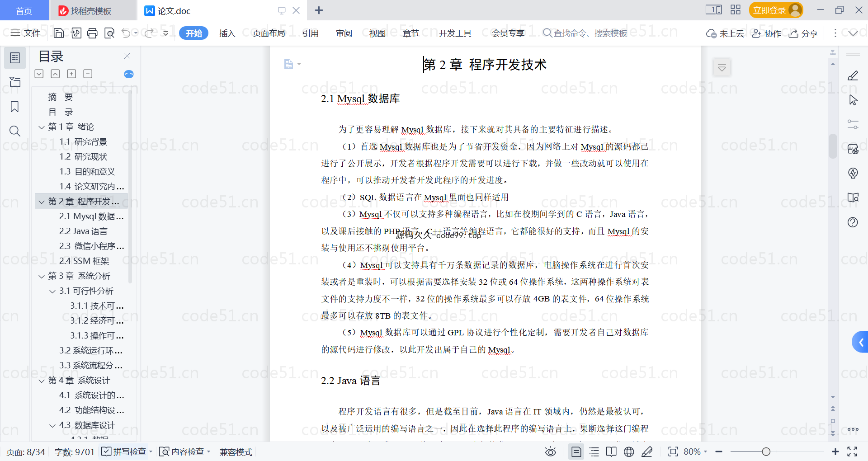Open the help question mark icon

(x=853, y=222)
